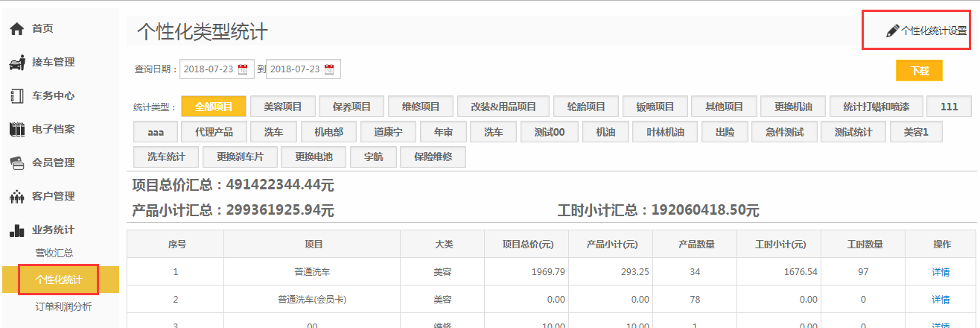Select the 个性化统计 sidebar item
The width and height of the screenshot is (980, 328).
[59, 280]
